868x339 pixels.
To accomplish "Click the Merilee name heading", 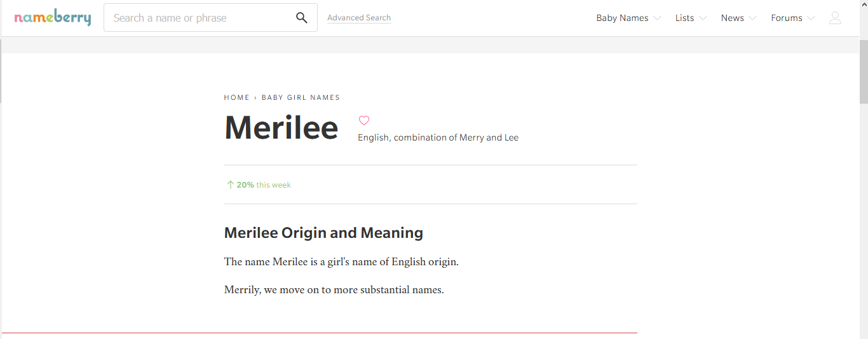I will tap(281, 127).
